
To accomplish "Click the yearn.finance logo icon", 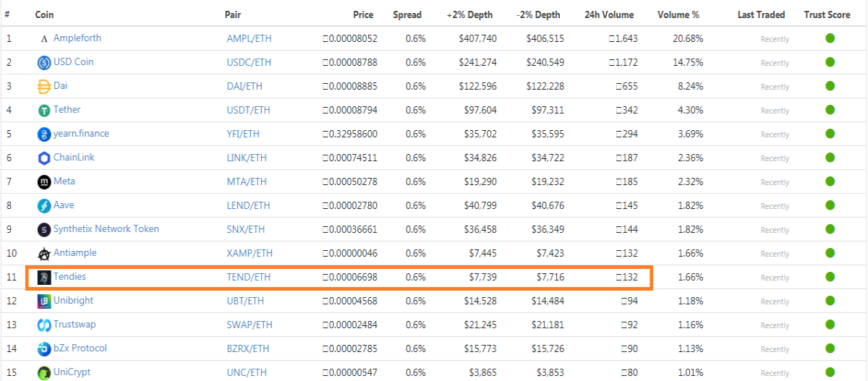I will coord(44,134).
